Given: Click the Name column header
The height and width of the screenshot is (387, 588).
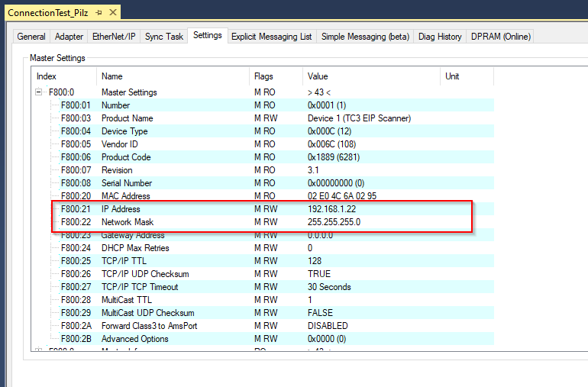Looking at the screenshot, I should pyautogui.click(x=173, y=76).
